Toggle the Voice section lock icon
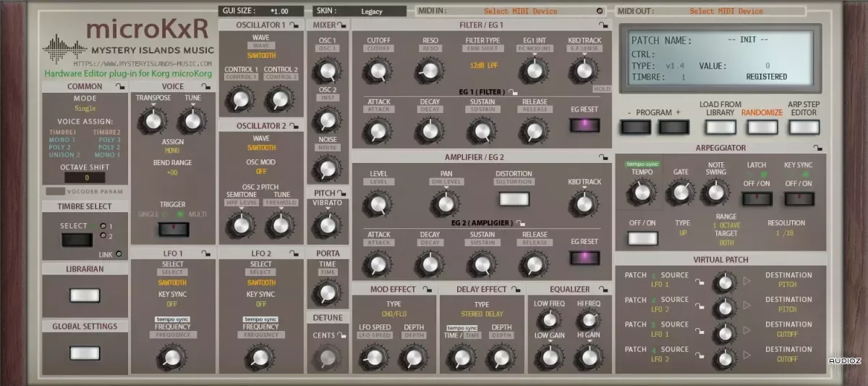This screenshot has height=386, width=868. click(207, 87)
